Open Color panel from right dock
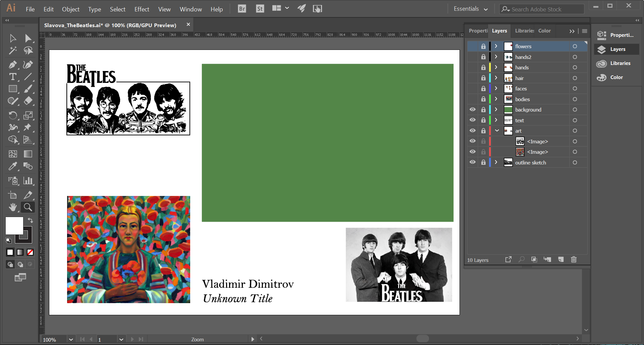Viewport: 644px width, 345px height. (x=616, y=77)
